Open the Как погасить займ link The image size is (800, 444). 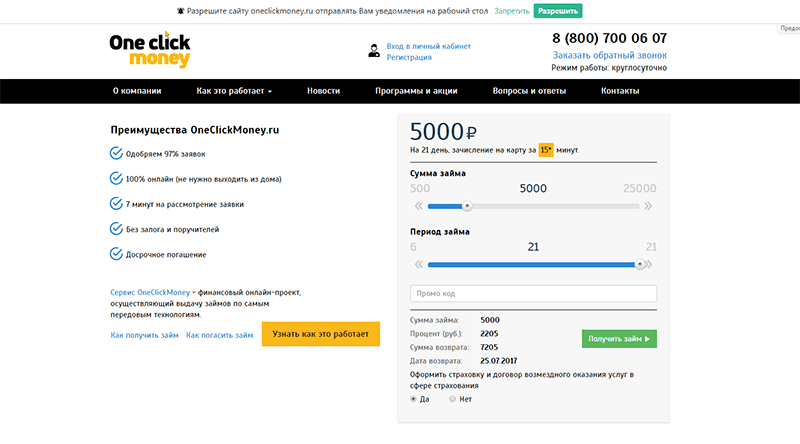click(219, 335)
